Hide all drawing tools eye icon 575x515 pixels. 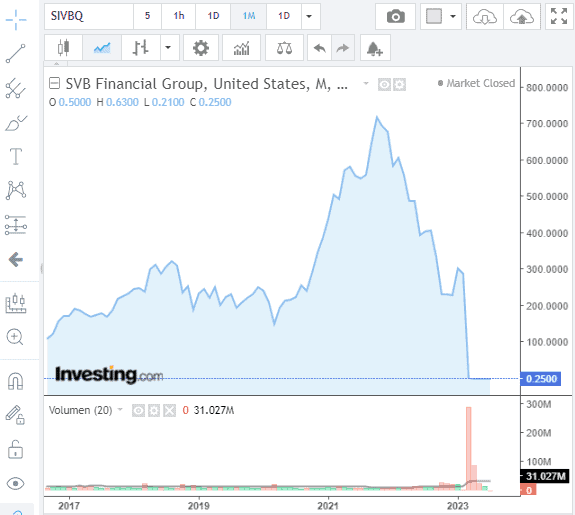tap(15, 483)
